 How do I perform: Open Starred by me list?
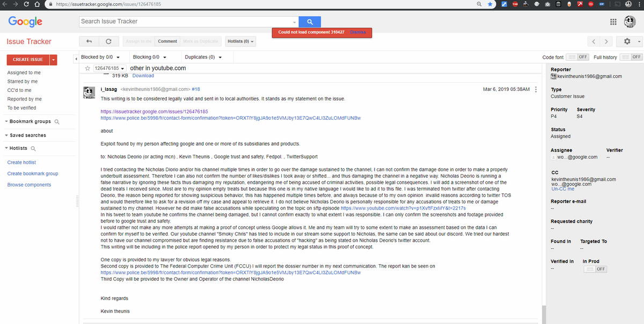[x=23, y=82]
